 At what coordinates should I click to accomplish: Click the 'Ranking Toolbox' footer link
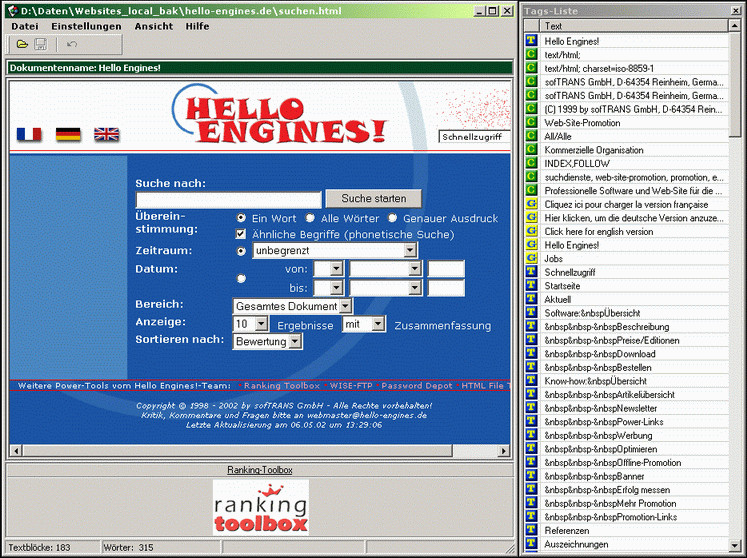(x=282, y=386)
